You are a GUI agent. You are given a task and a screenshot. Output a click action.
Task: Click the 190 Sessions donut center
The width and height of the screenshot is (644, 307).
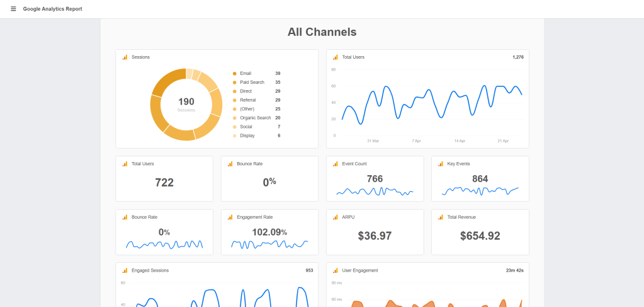click(186, 104)
